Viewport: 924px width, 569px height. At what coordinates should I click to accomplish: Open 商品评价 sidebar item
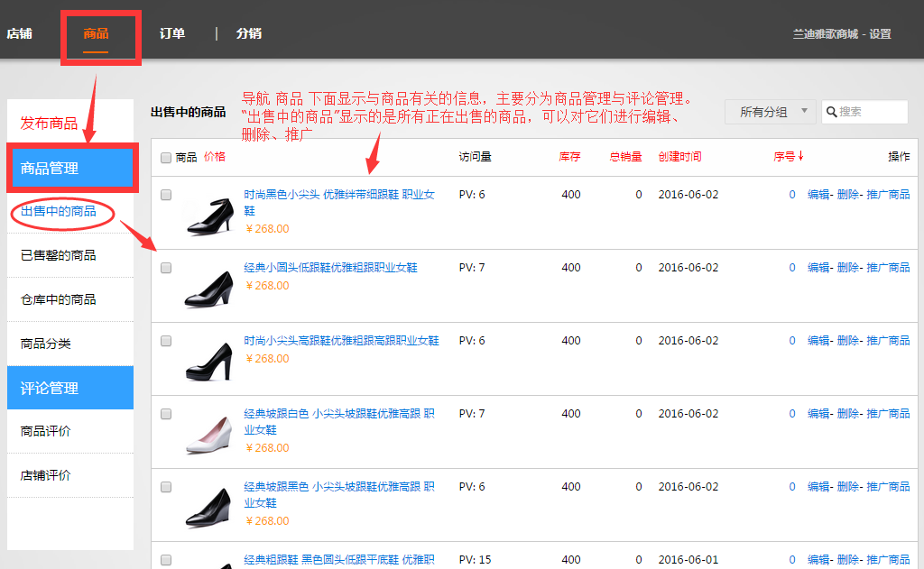pos(45,431)
